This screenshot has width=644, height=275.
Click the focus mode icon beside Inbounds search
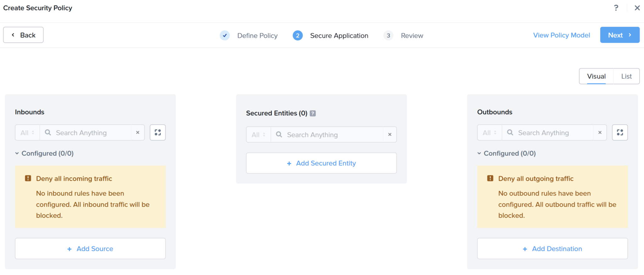tap(158, 132)
